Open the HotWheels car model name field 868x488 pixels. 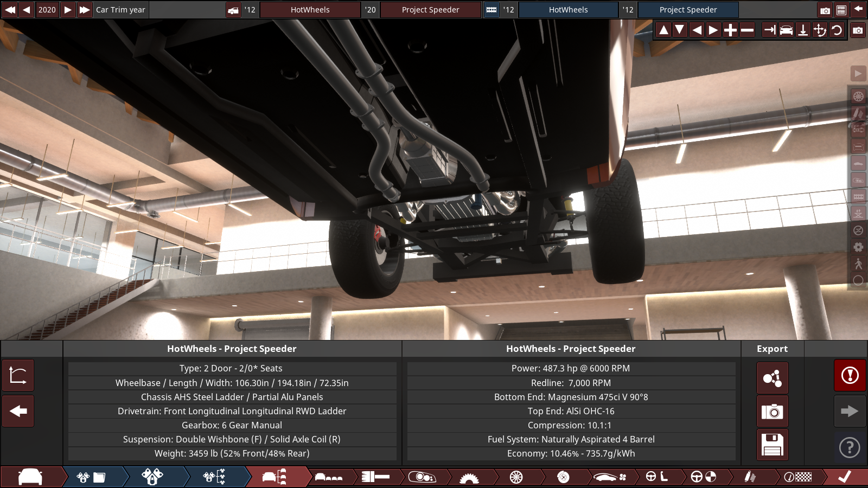pyautogui.click(x=310, y=10)
